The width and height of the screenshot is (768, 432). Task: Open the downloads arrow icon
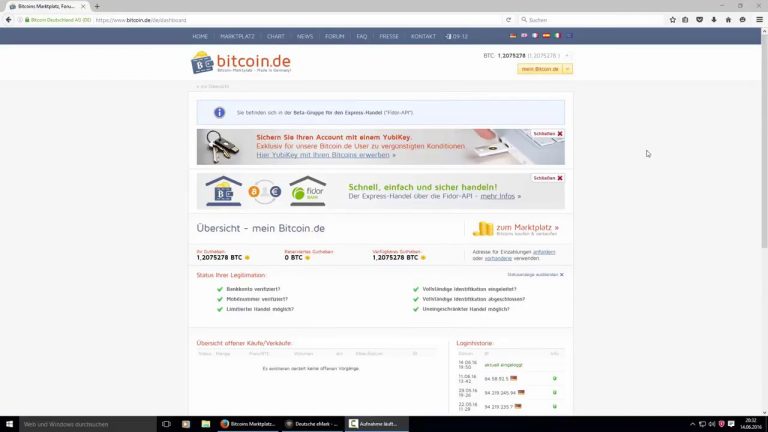[x=714, y=20]
